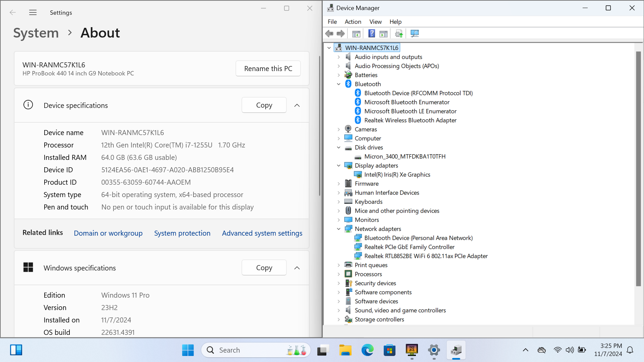Click the Rename this PC button
This screenshot has height=362, width=644.
(268, 68)
